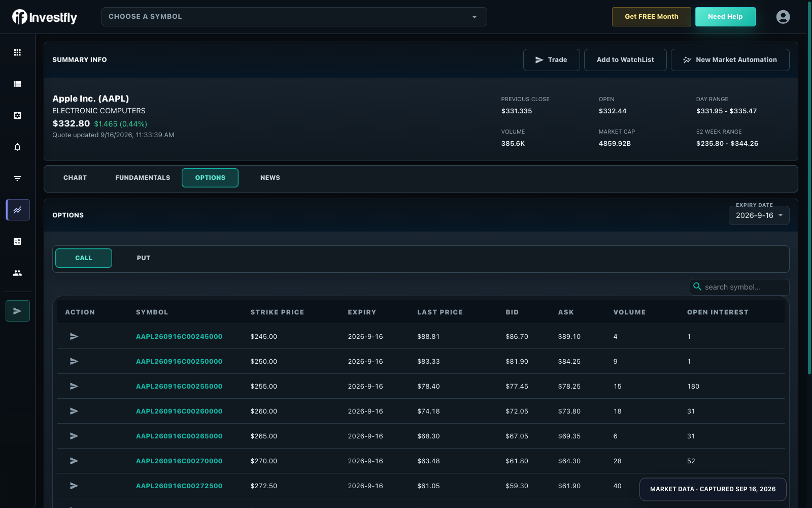Open the market chart sidebar icon
This screenshot has width=812, height=508.
18,210
